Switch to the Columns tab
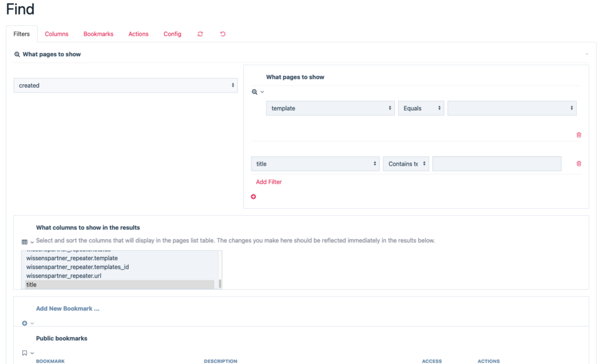 click(x=57, y=34)
